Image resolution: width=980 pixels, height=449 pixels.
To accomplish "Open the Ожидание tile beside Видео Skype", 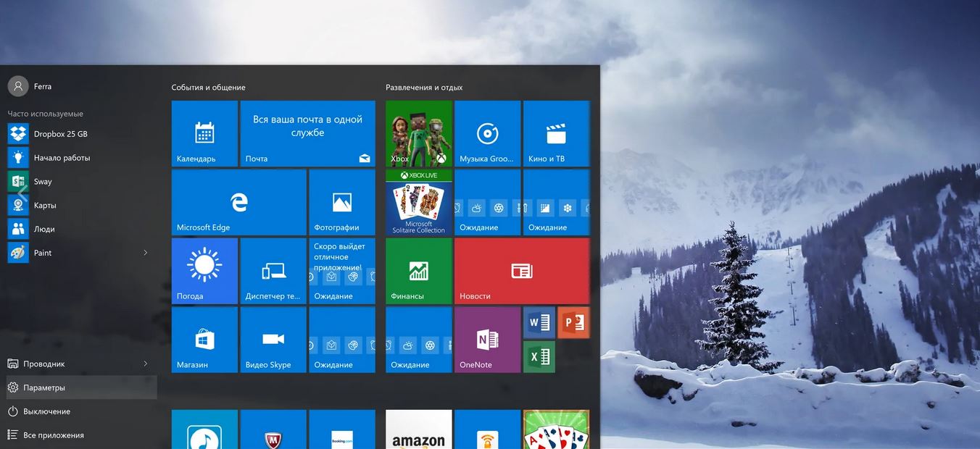I will [342, 340].
